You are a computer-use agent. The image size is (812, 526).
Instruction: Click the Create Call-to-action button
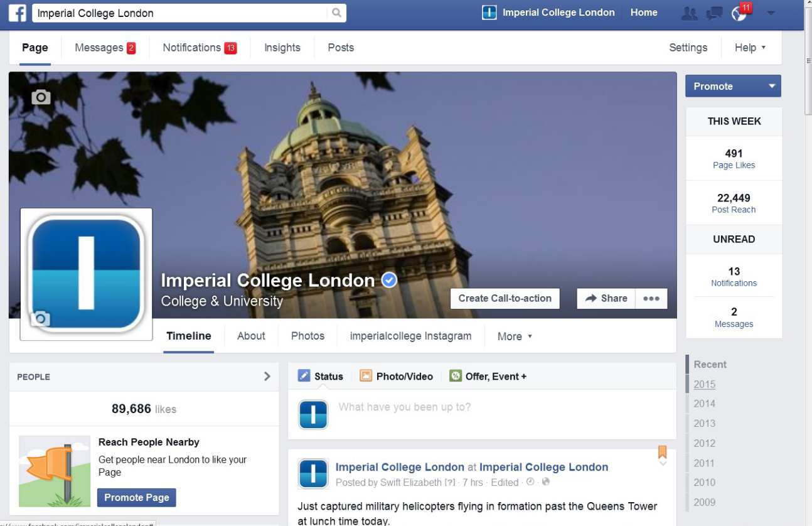pos(505,299)
